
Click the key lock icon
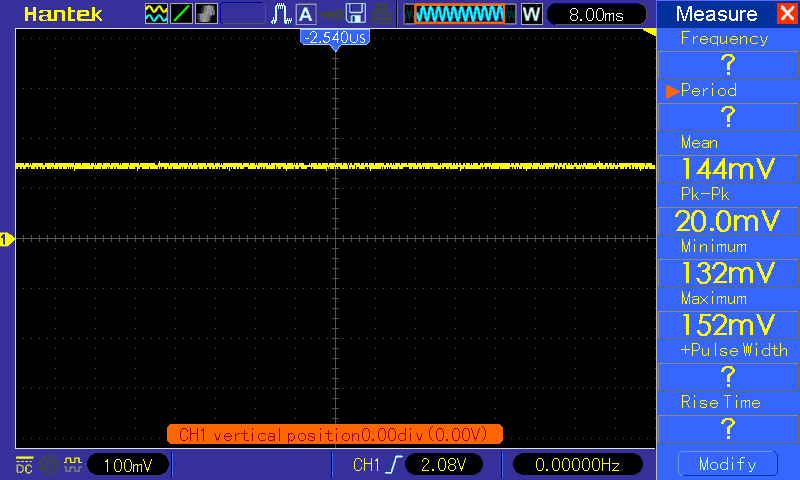pyautogui.click(x=332, y=14)
